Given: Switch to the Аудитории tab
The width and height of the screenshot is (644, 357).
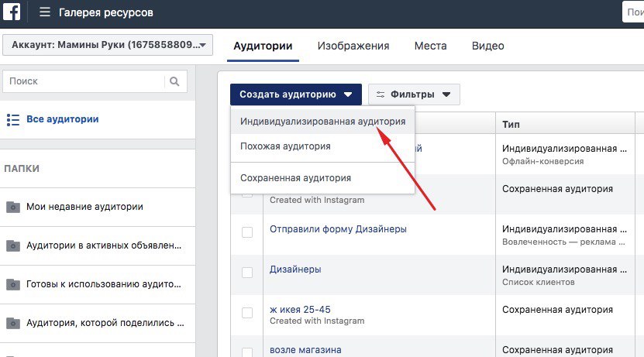Looking at the screenshot, I should (263, 46).
